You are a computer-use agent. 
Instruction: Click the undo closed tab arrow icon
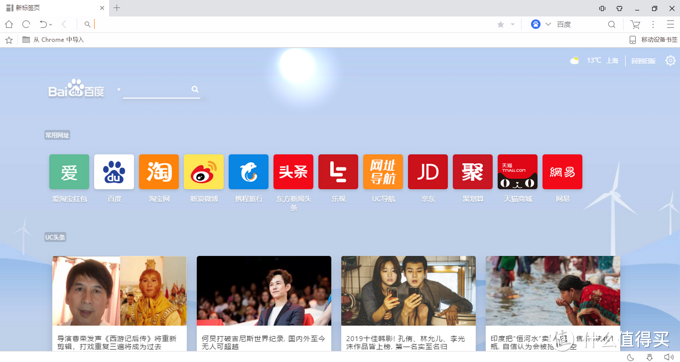[43, 24]
